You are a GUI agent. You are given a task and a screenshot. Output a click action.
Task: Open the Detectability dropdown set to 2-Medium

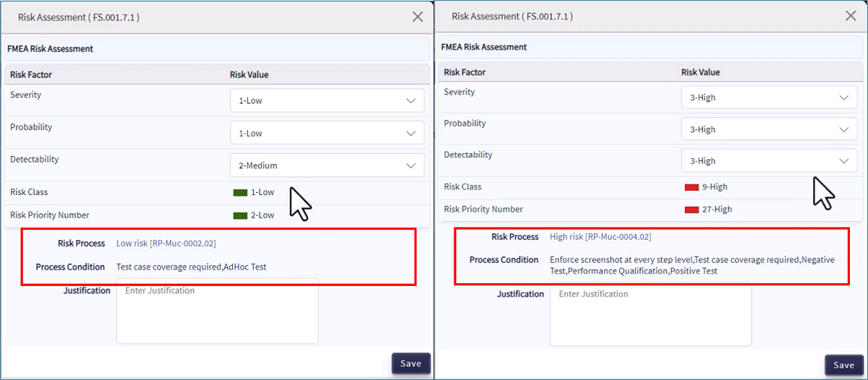tap(327, 165)
